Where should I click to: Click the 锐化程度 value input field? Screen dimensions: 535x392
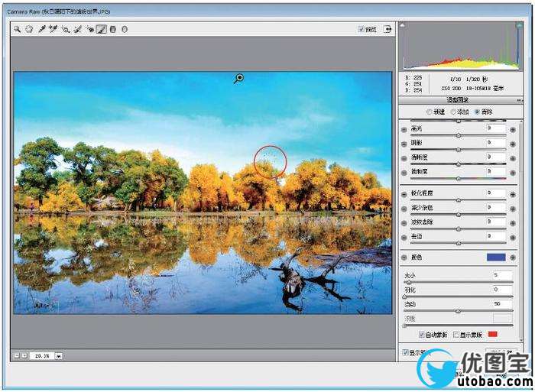(x=496, y=193)
